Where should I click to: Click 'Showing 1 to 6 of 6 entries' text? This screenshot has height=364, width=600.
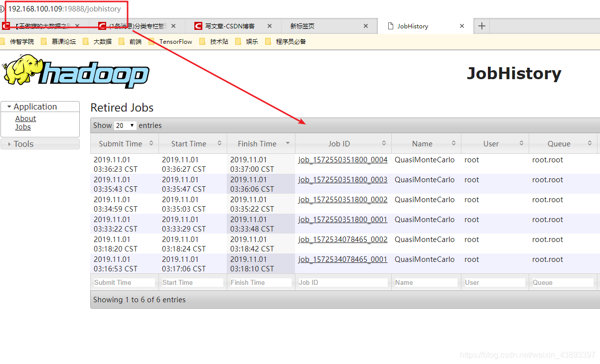point(139,300)
